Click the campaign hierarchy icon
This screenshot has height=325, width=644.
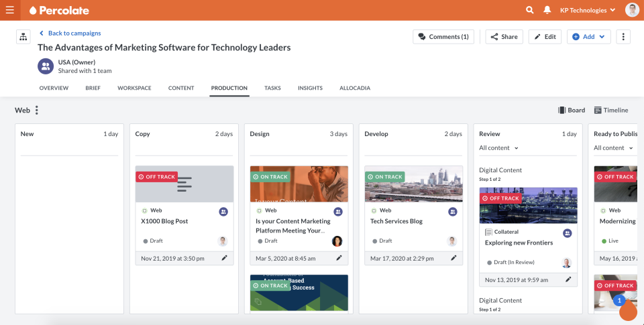[23, 36]
